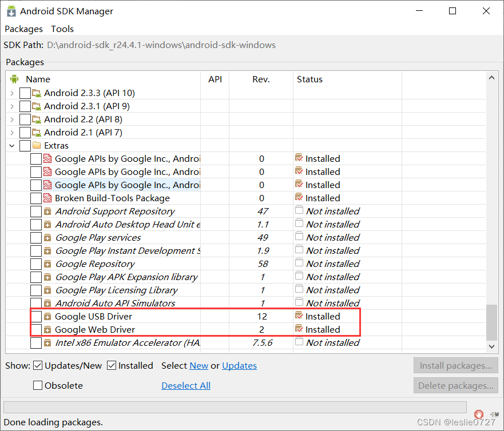Click the Installed status icon for Google USB Driver

(299, 316)
